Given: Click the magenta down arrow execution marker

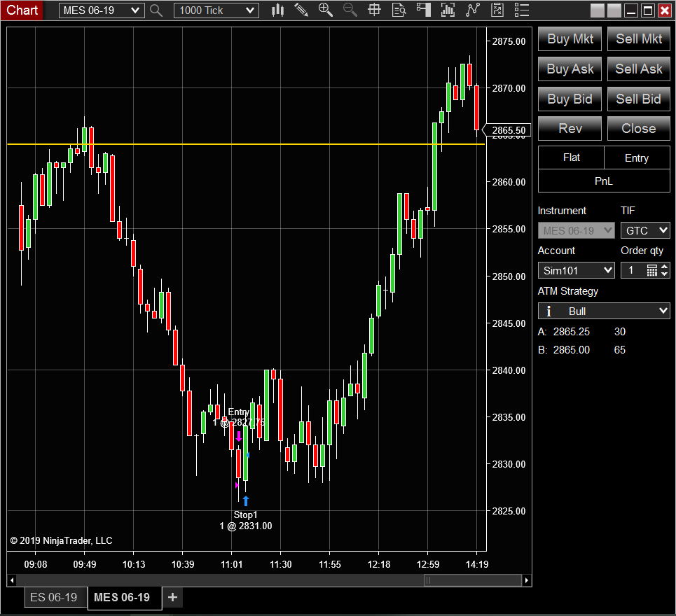Looking at the screenshot, I should (239, 436).
